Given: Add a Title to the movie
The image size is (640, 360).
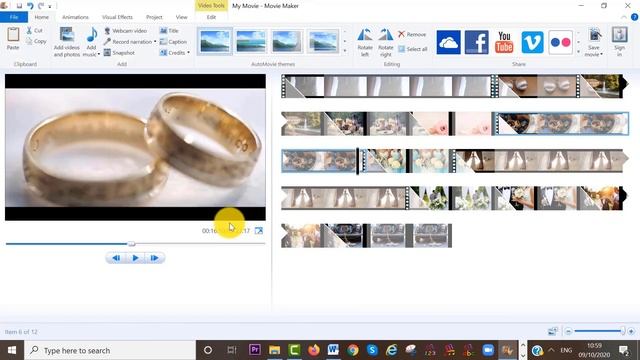Looking at the screenshot, I should pyautogui.click(x=169, y=31).
